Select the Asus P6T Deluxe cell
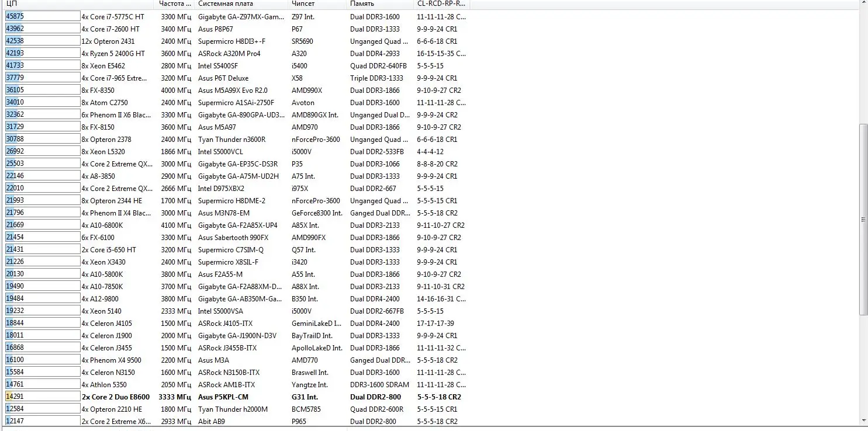 click(x=223, y=78)
